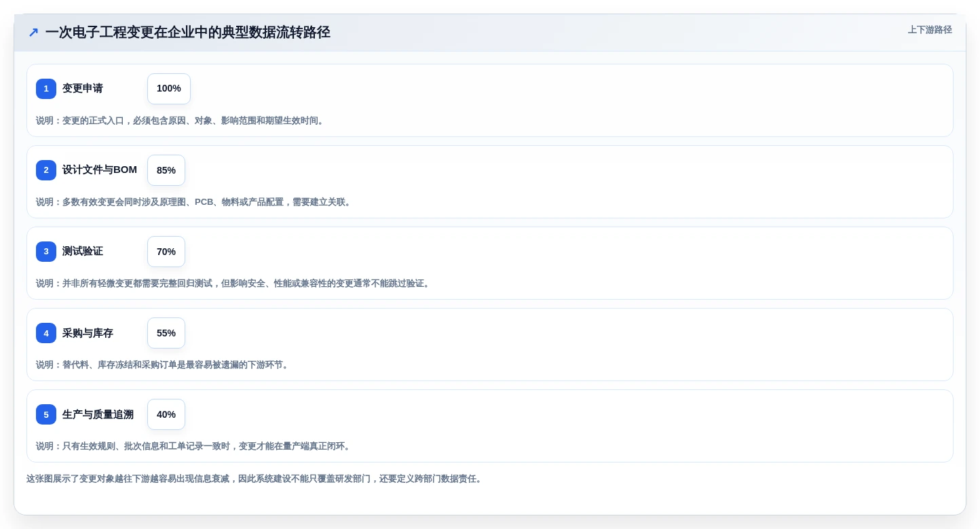Click the description starting 说明：多数有效变更

[x=195, y=202]
